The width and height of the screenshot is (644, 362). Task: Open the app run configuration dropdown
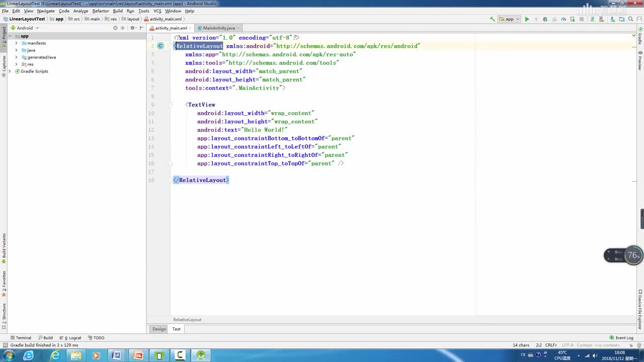(509, 19)
